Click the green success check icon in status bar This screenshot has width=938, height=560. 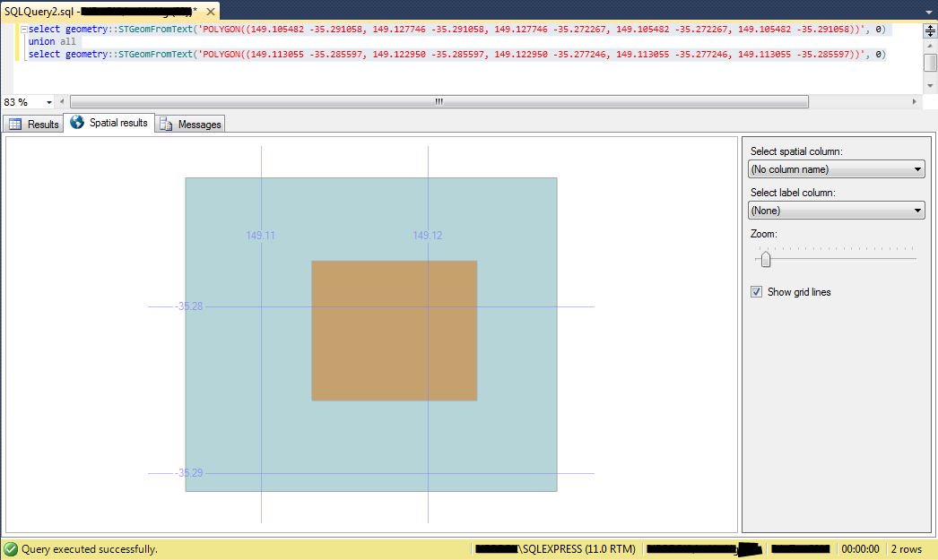(9, 548)
